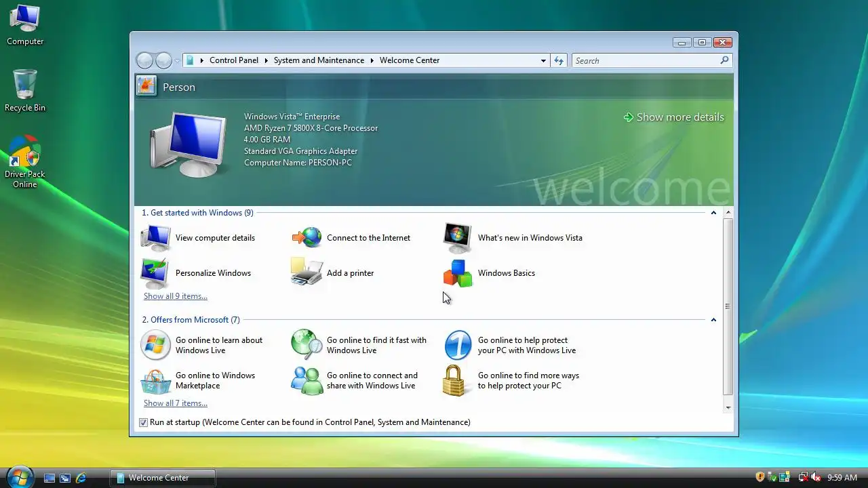Open What's new in Windows Vista icon

pyautogui.click(x=458, y=238)
